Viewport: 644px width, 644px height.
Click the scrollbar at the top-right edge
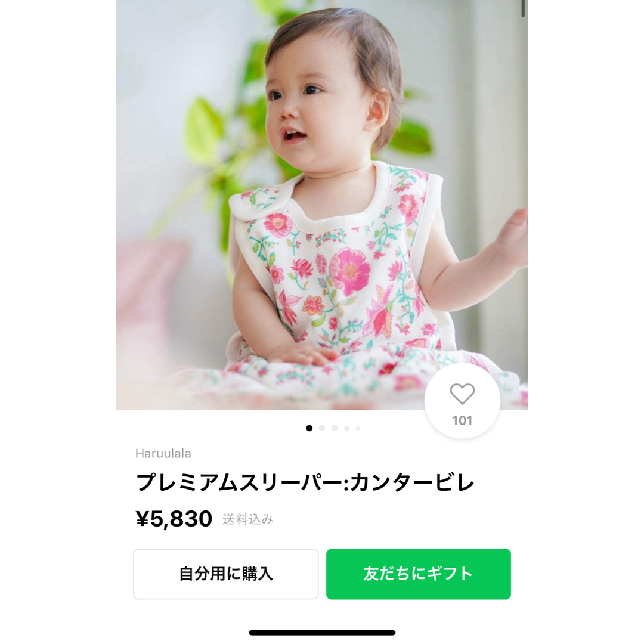click(x=523, y=8)
